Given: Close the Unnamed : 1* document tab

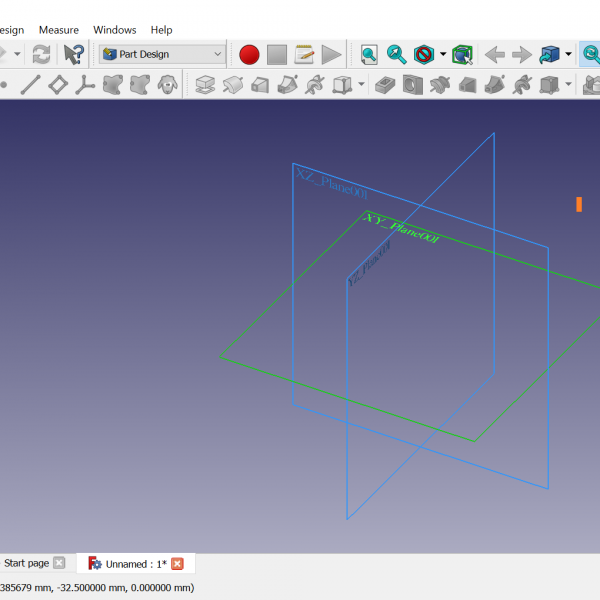Looking at the screenshot, I should point(178,564).
